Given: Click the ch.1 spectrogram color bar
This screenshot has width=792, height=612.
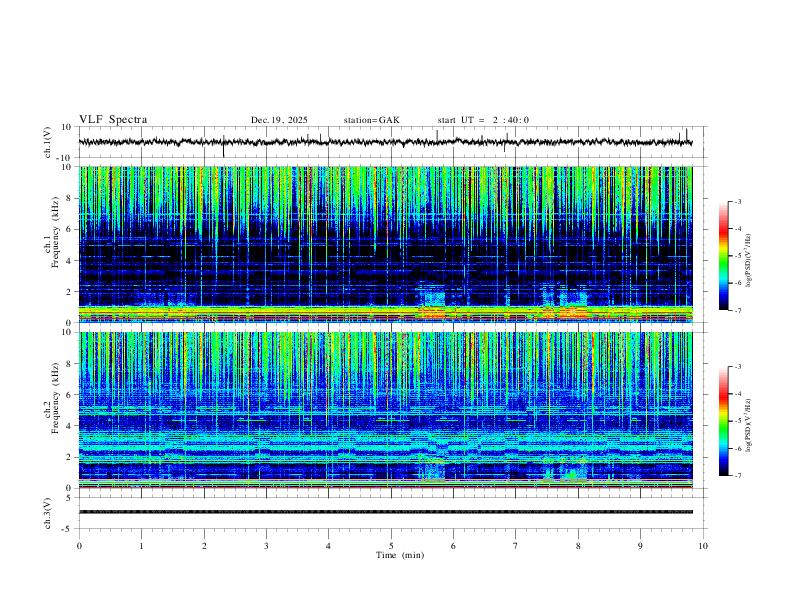Looking at the screenshot, I should (x=723, y=256).
